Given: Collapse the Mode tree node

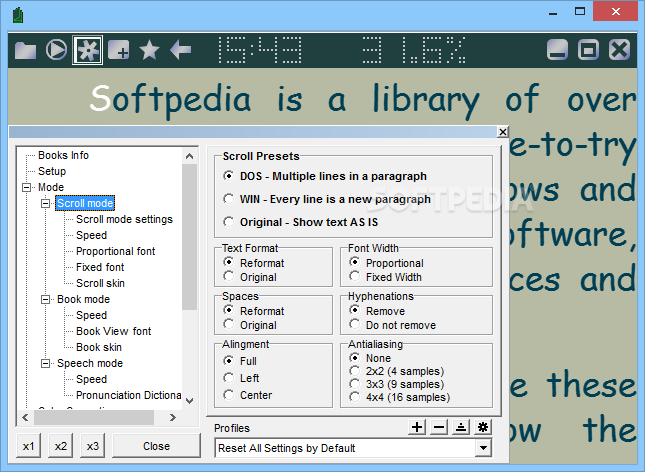Looking at the screenshot, I should point(26,187).
